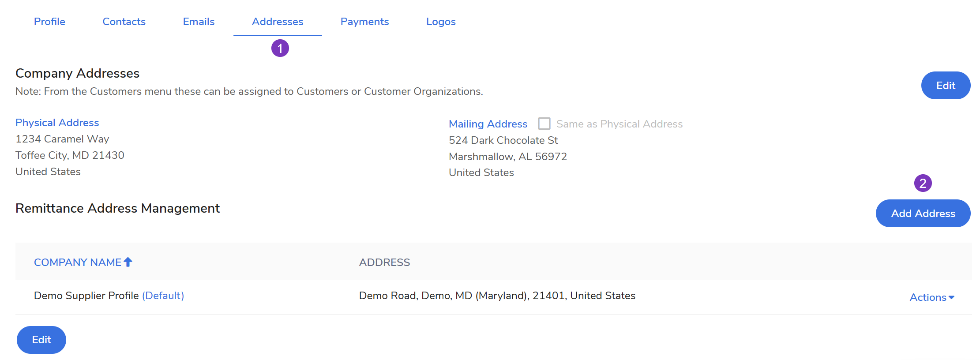The image size is (980, 360).
Task: Enable Same as Physical Address checkbox
Action: coord(544,124)
